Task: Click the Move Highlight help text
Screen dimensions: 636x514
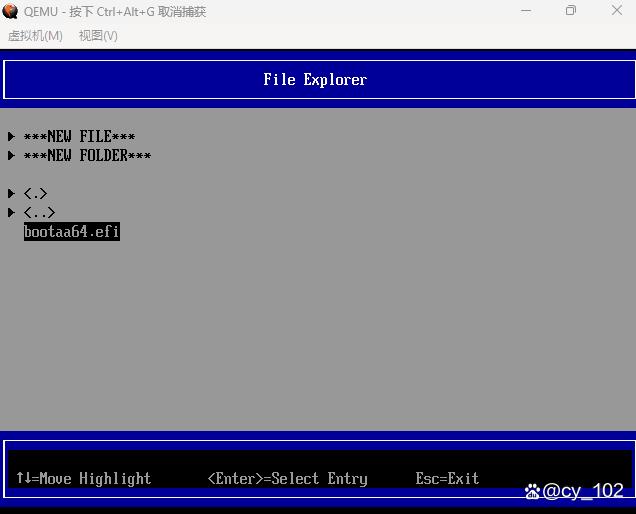Action: (84, 478)
